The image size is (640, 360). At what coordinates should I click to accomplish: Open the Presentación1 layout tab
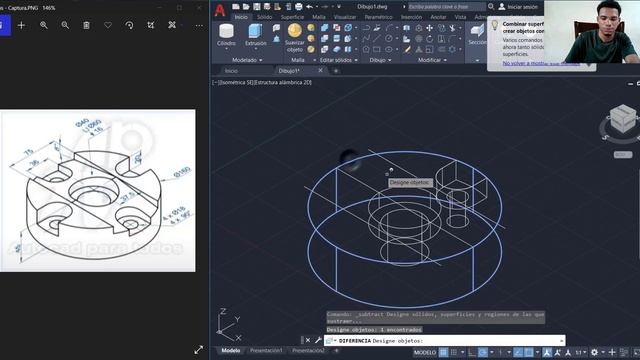coord(266,351)
